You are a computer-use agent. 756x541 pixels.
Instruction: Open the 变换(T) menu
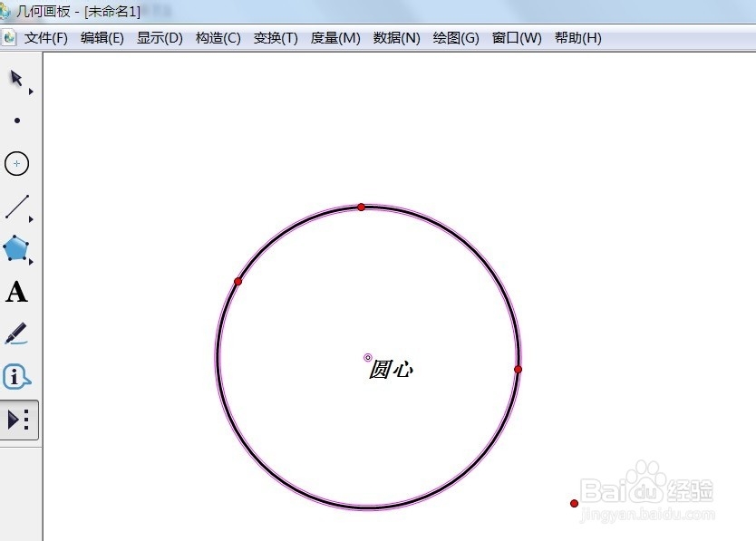276,38
